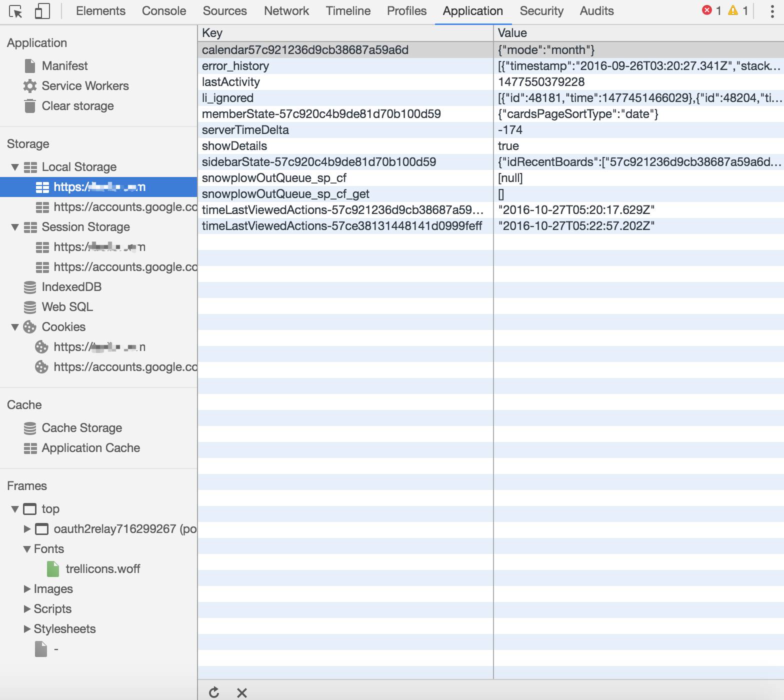The width and height of the screenshot is (784, 700).
Task: Click the yellow warning count icon
Action: [x=733, y=10]
